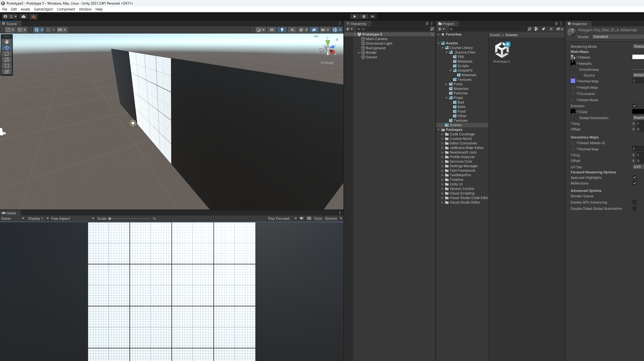Expand the Border object in Hierarchy
The width and height of the screenshot is (644, 361).
(x=359, y=53)
